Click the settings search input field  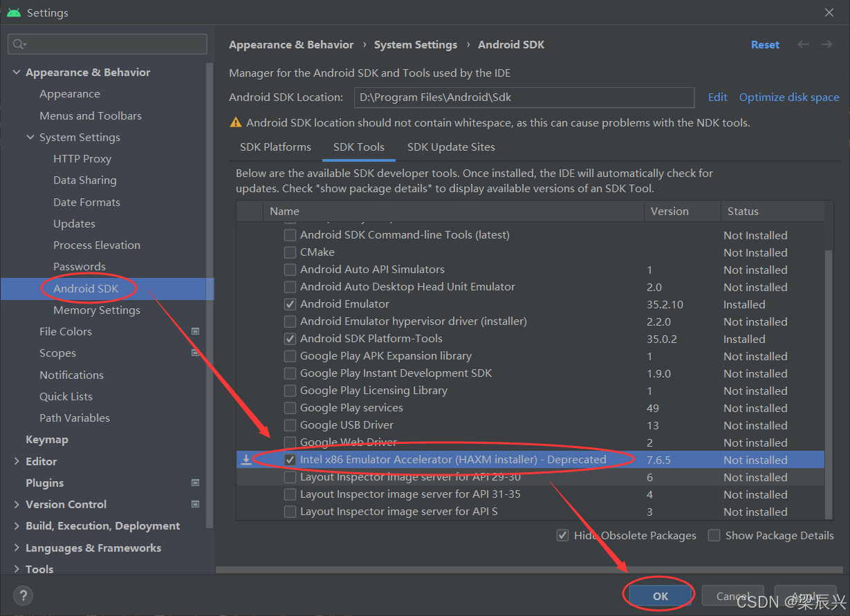(x=107, y=44)
